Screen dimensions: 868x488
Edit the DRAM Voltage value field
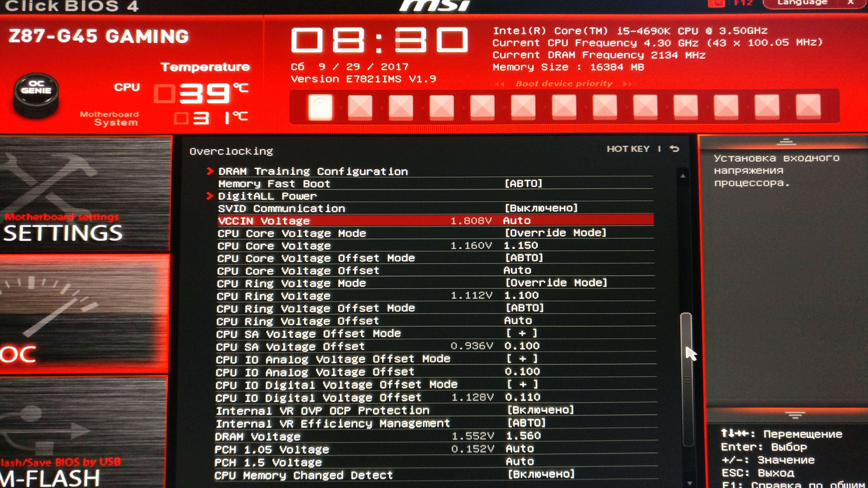pyautogui.click(x=523, y=436)
